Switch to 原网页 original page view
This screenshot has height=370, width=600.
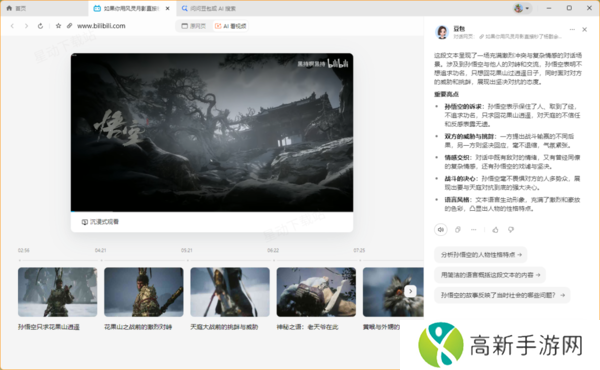194,26
